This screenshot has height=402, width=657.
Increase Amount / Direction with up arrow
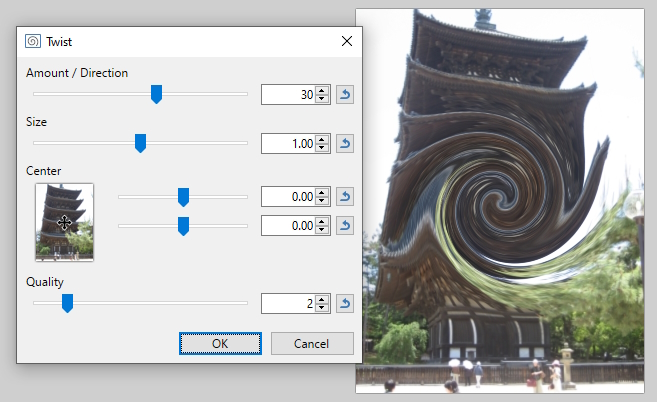pyautogui.click(x=322, y=91)
